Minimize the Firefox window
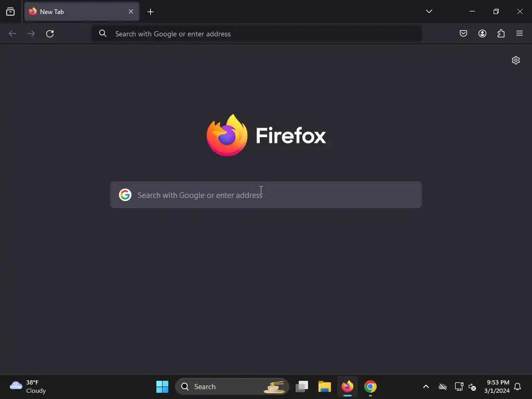Screen dimensions: 532x399 tap(472, 11)
